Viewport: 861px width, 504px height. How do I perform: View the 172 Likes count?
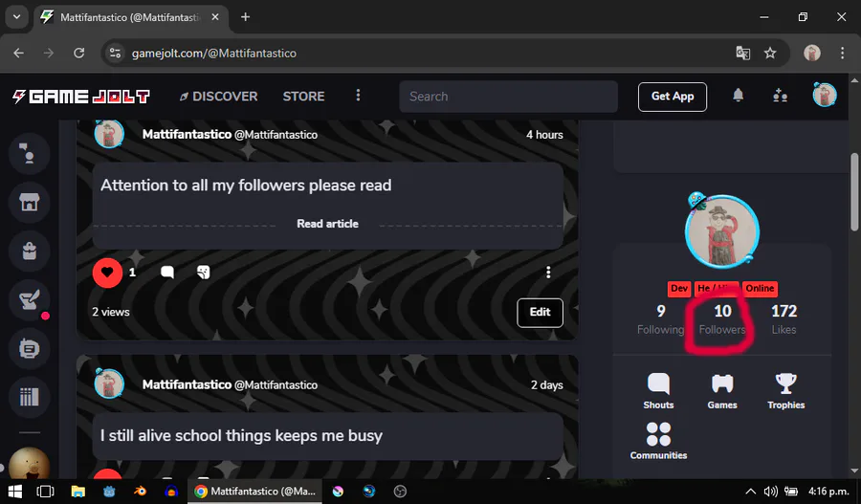click(784, 319)
